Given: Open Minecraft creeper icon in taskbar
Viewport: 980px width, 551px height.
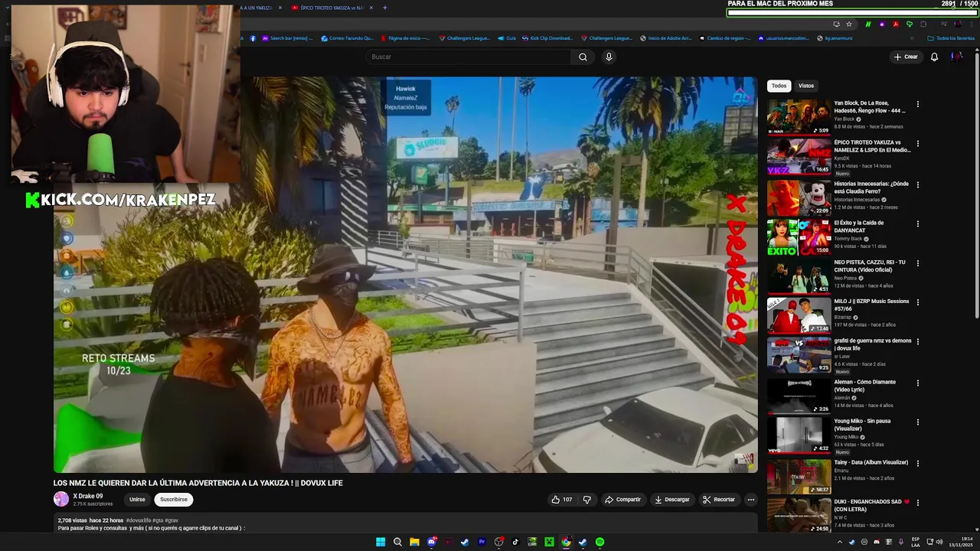Looking at the screenshot, I should coord(549,542).
